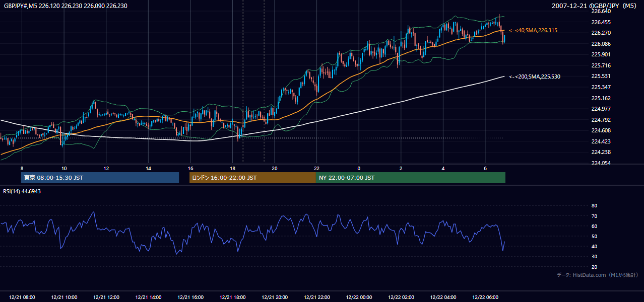Viewport: 644px width, 302px height.
Task: Click price axis value 224.608
Action: [601, 130]
